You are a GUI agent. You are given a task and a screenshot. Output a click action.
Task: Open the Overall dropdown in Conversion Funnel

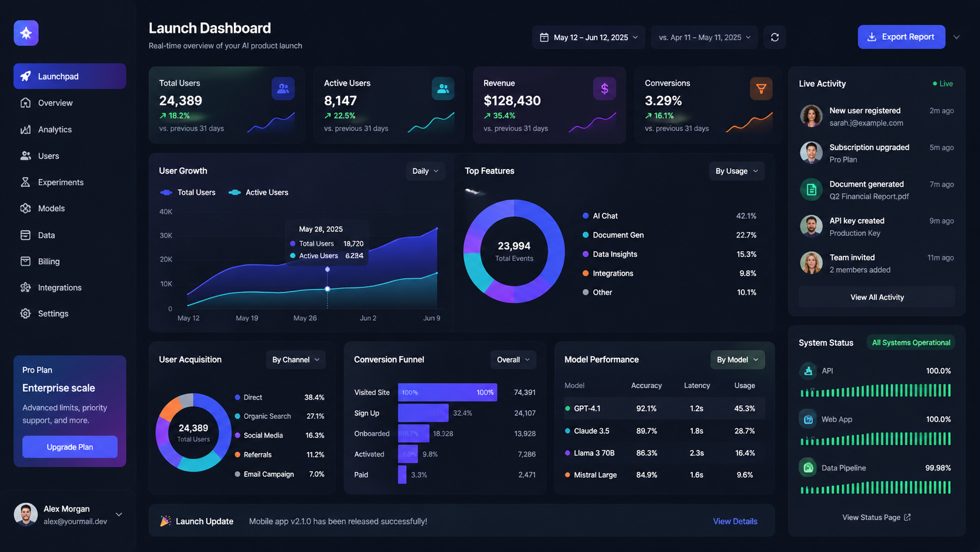tap(513, 360)
